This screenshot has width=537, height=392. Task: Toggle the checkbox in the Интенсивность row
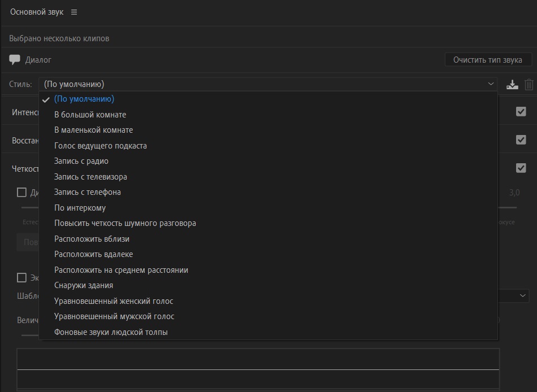(x=521, y=112)
